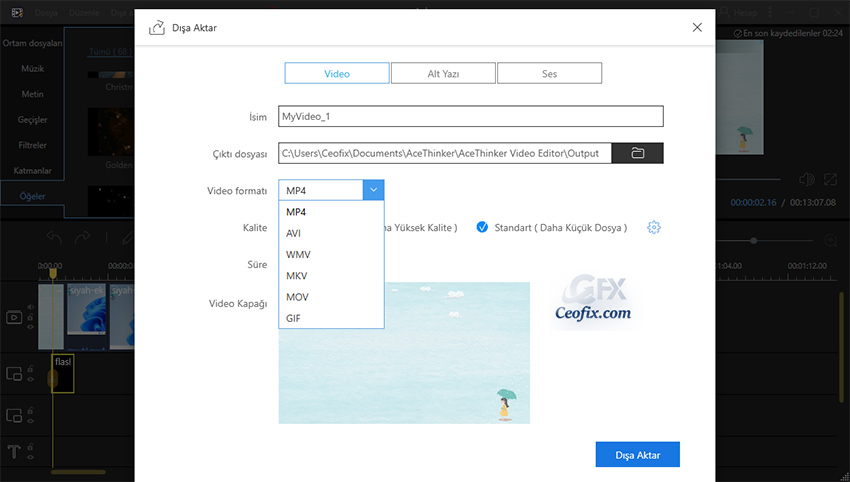The image size is (850, 482).
Task: Open the three-dot menu next to Hesap
Action: coord(770,12)
